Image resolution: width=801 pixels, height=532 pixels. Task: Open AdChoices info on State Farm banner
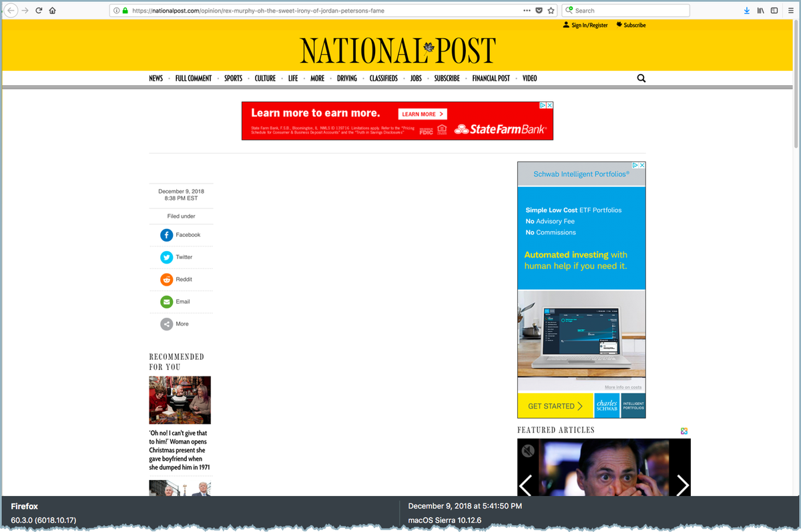pyautogui.click(x=543, y=105)
